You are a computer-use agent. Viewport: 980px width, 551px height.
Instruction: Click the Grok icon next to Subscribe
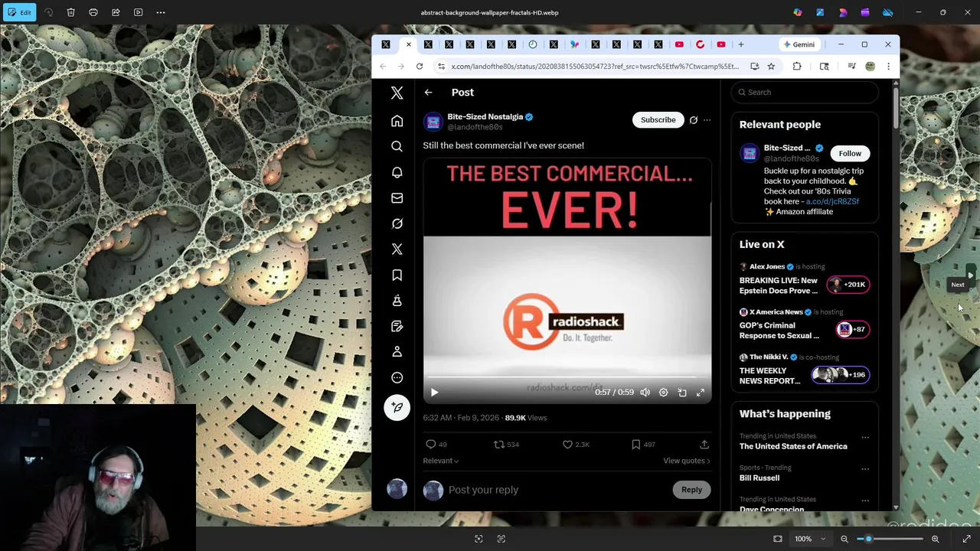pos(694,120)
